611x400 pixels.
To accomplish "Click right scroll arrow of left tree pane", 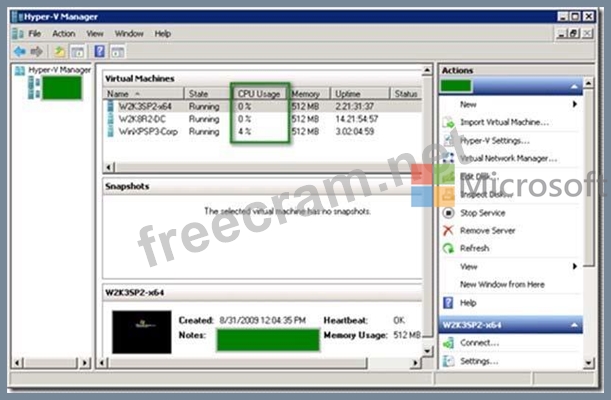I will 85,363.
